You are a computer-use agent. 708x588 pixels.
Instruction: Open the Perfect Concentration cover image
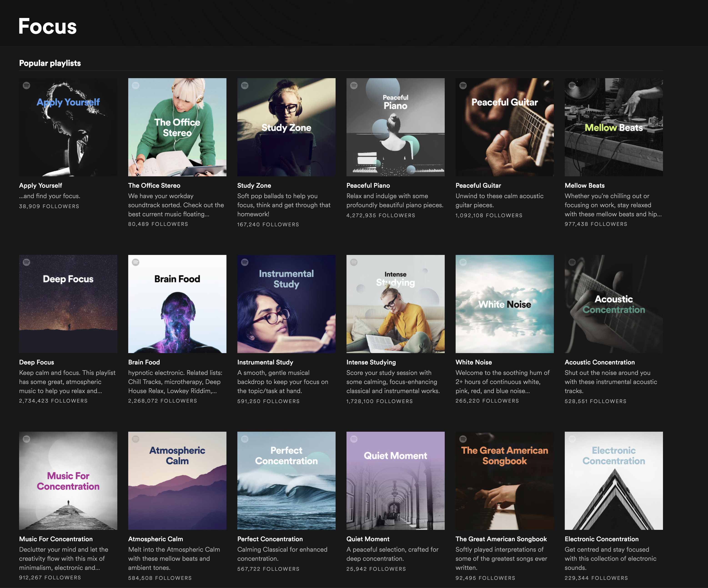286,481
